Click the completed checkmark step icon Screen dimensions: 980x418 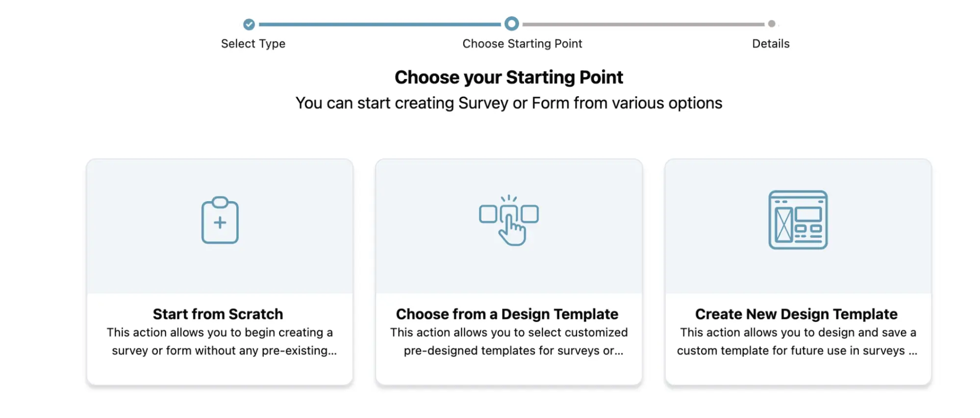[249, 24]
